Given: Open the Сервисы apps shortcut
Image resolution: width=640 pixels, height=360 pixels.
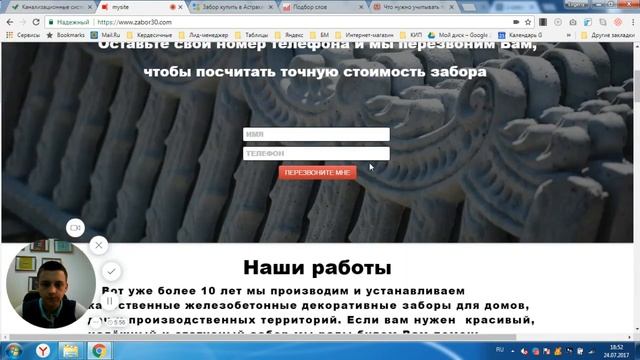Looking at the screenshot, I should (x=23, y=36).
